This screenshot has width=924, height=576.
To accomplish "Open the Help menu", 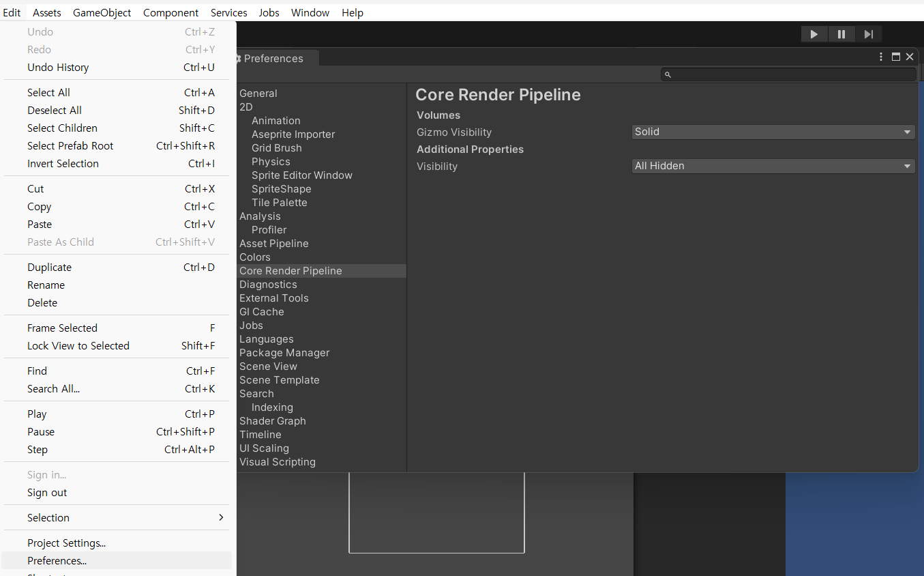I will [353, 12].
